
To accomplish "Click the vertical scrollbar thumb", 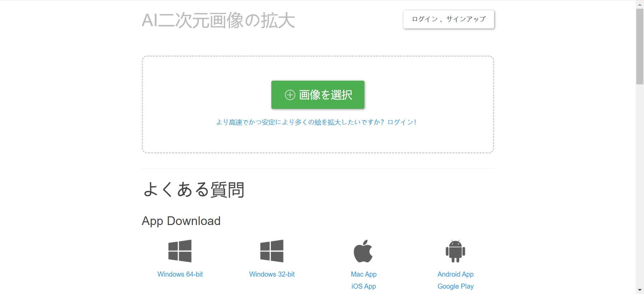I will coord(640,47).
